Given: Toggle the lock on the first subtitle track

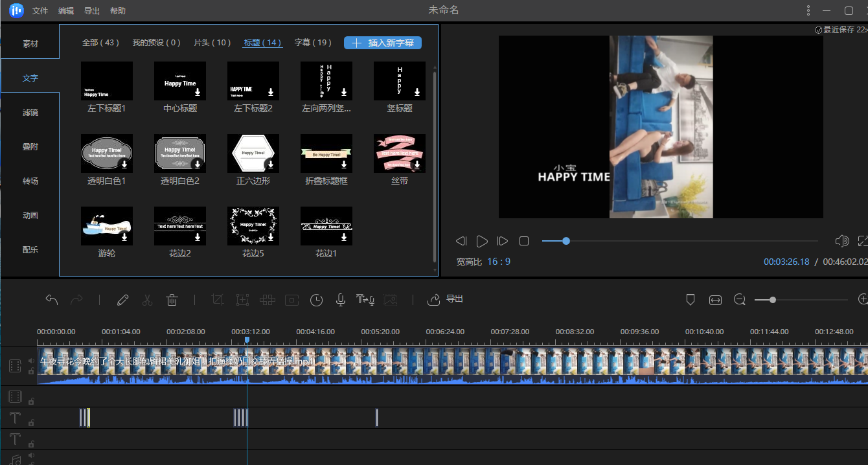Looking at the screenshot, I should tap(30, 424).
